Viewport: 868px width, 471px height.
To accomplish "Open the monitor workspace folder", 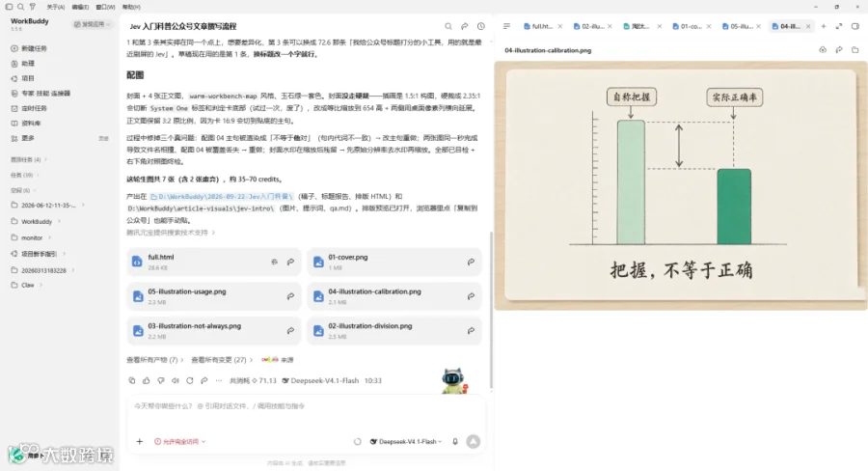I will [31, 237].
